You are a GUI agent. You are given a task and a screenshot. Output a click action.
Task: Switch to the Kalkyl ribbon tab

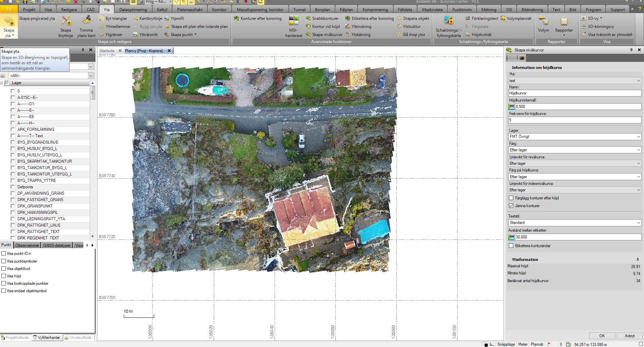[x=162, y=10]
